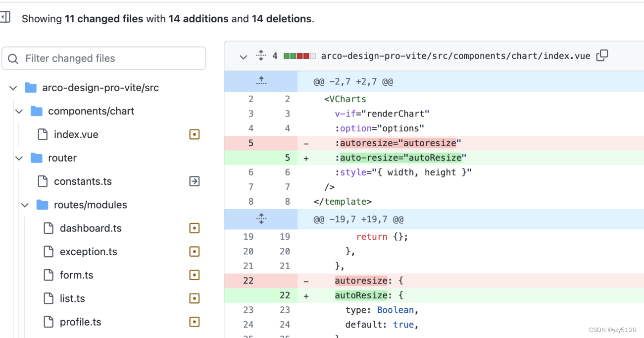Image resolution: width=644 pixels, height=338 pixels.
Task: Expand hidden lines between diff hunks
Action: tap(261, 219)
